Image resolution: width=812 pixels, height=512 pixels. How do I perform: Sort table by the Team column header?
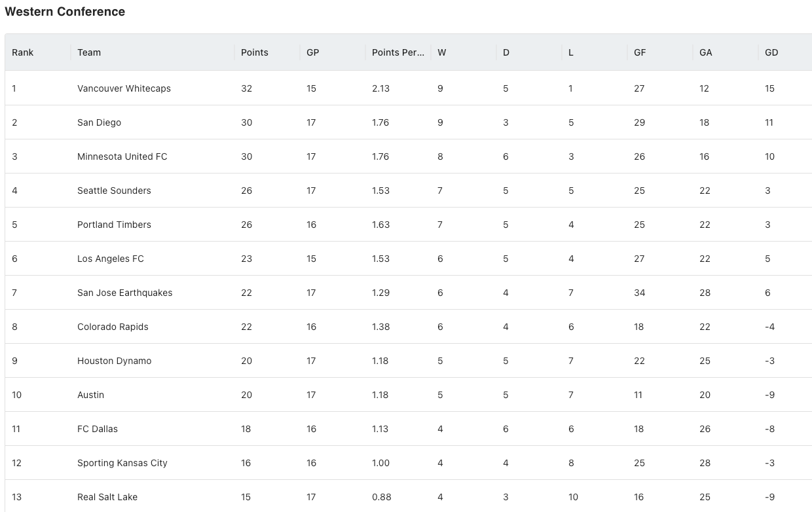pos(153,52)
